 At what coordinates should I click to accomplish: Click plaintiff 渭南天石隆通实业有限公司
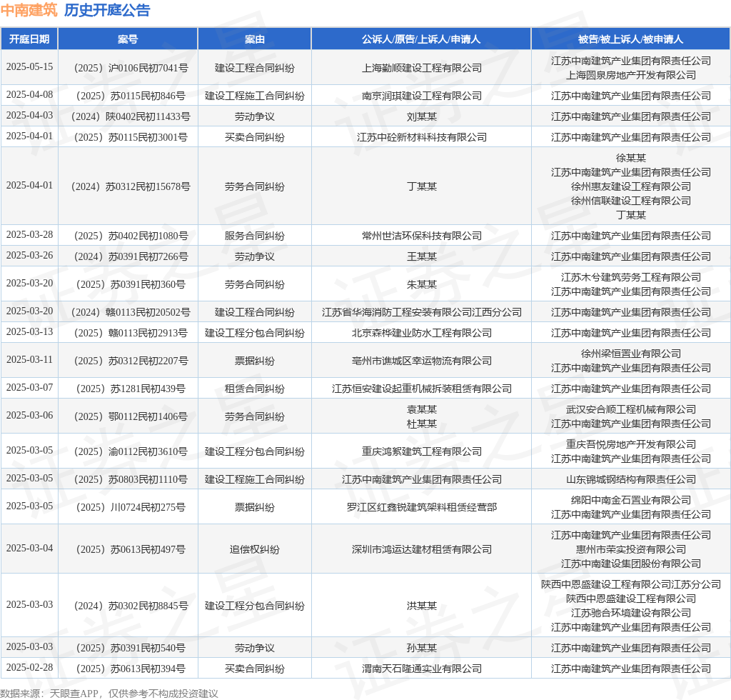click(x=421, y=669)
